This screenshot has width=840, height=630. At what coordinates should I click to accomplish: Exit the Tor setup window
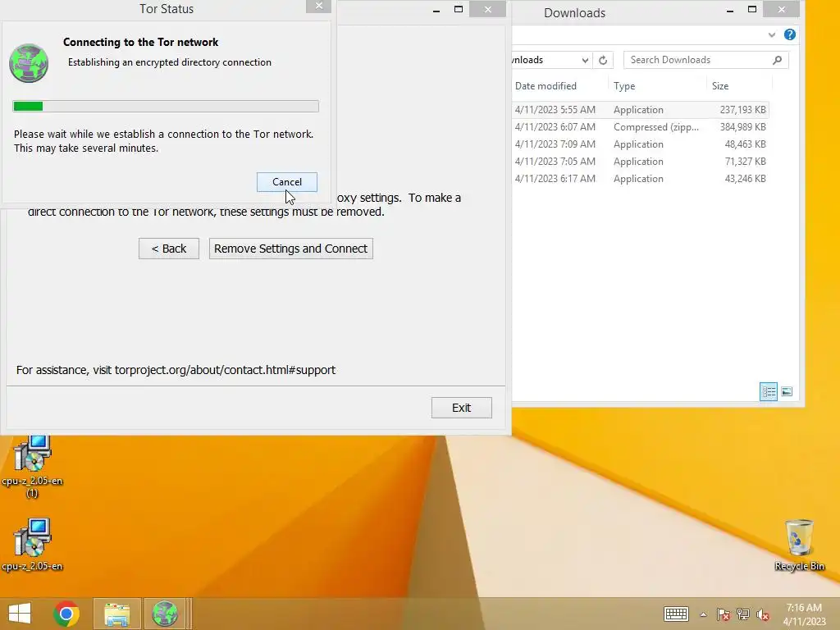(461, 408)
